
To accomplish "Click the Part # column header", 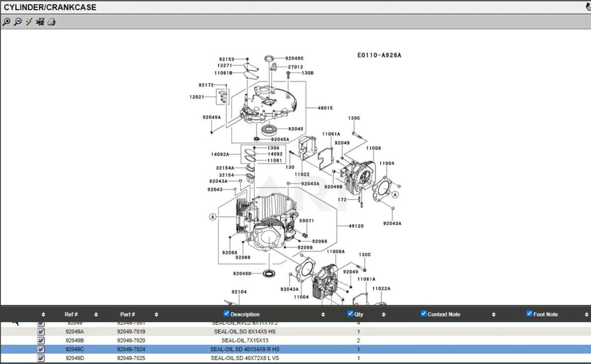I will [127, 315].
